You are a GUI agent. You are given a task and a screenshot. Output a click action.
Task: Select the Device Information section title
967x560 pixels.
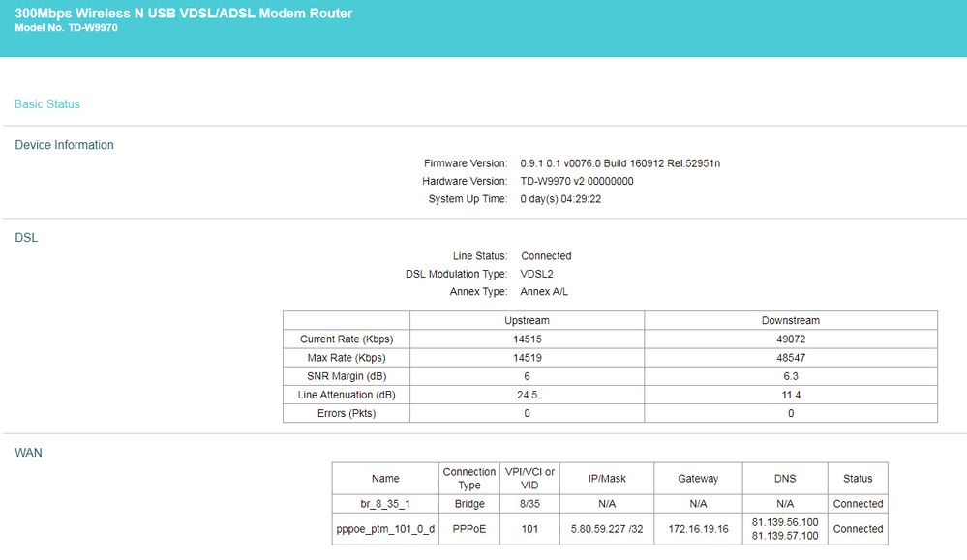[x=64, y=145]
